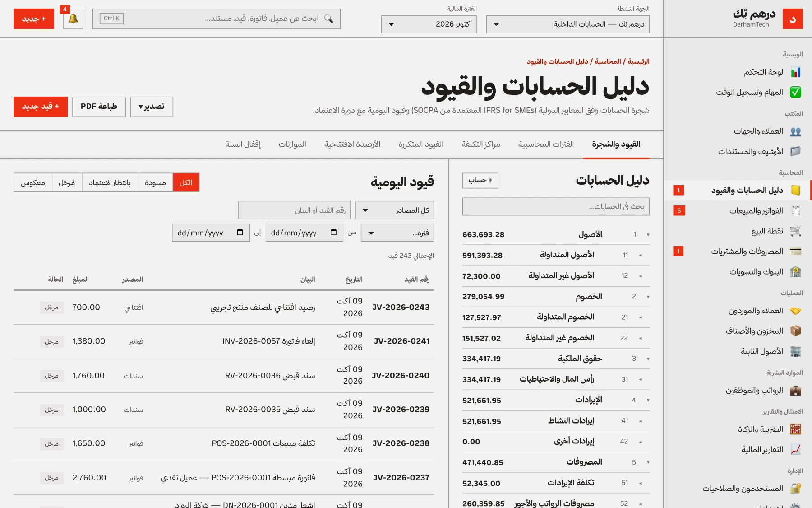
Task: Open the تصدير export dropdown
Action: pyautogui.click(x=152, y=107)
